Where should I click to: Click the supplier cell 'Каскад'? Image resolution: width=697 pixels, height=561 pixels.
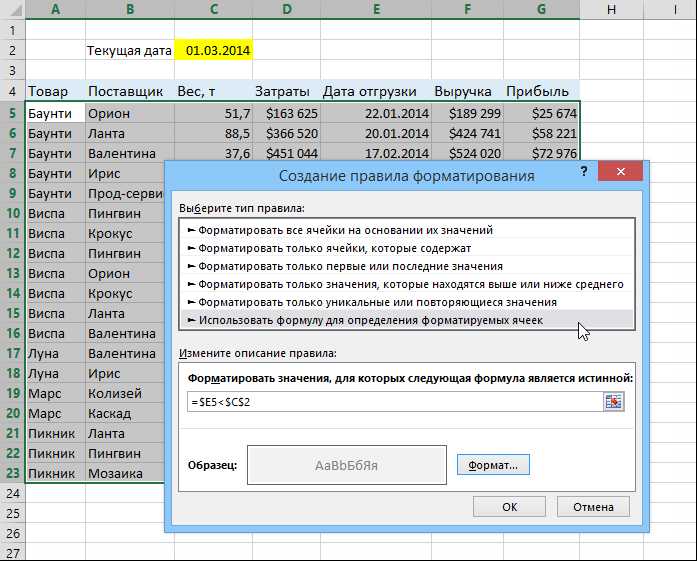coord(125,413)
